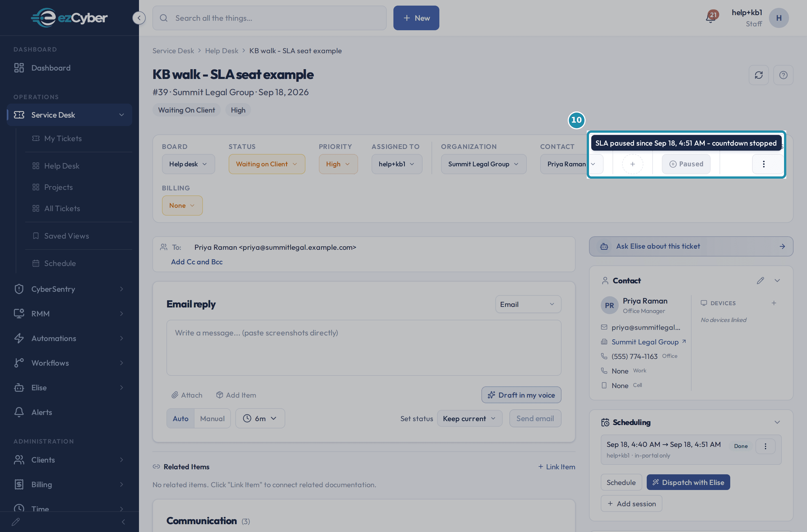Click the Attach paperclip option
The width and height of the screenshot is (807, 532).
coord(187,395)
